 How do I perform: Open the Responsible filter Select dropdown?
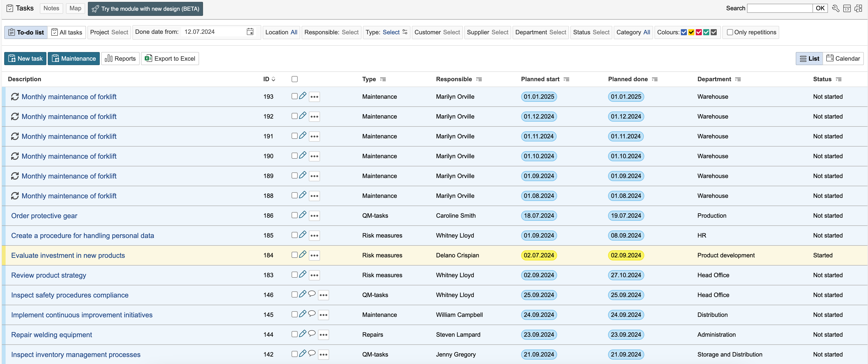click(350, 32)
